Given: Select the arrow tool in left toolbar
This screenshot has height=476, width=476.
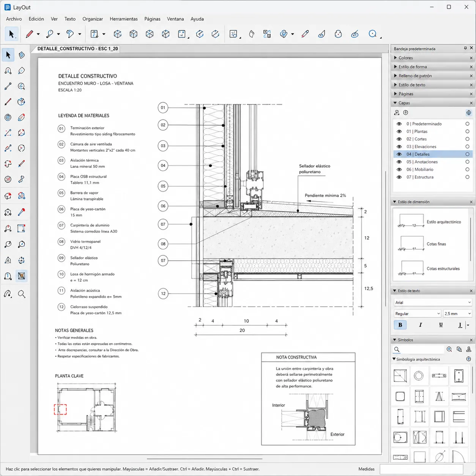Looking at the screenshot, I should (x=8, y=55).
